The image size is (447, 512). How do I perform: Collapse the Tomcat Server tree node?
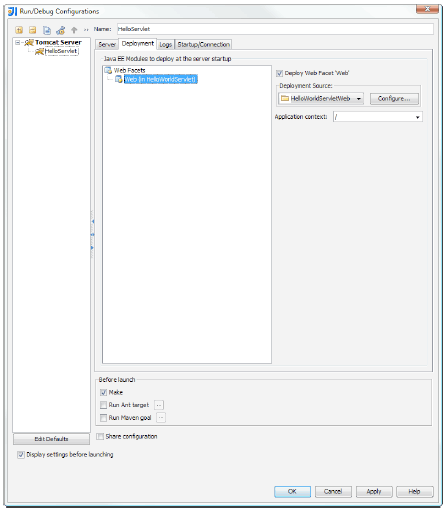18,43
